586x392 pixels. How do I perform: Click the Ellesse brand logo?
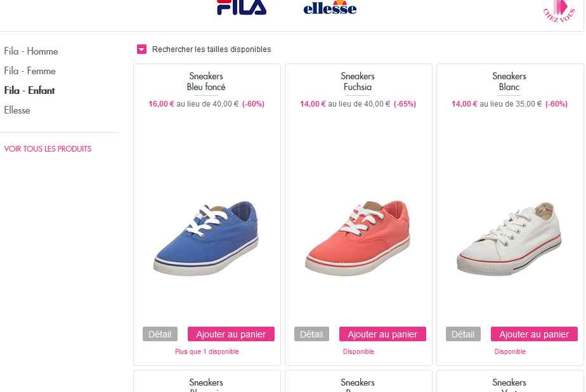click(330, 8)
